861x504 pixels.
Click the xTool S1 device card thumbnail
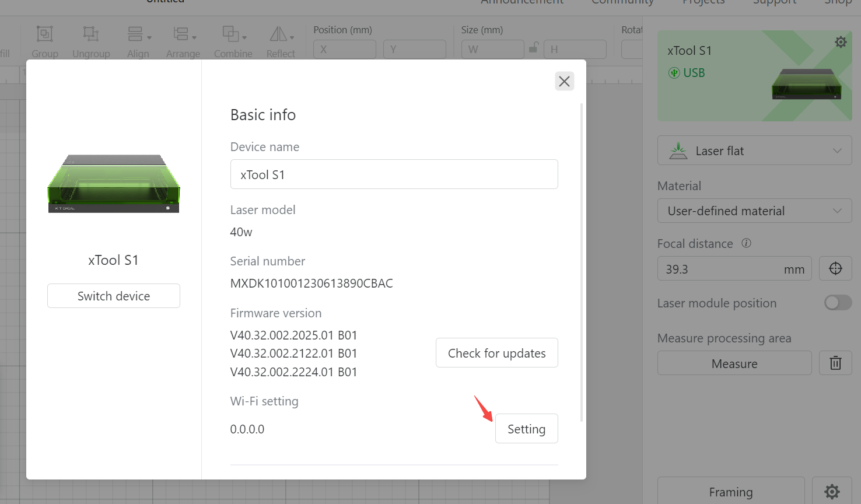pyautogui.click(x=807, y=84)
